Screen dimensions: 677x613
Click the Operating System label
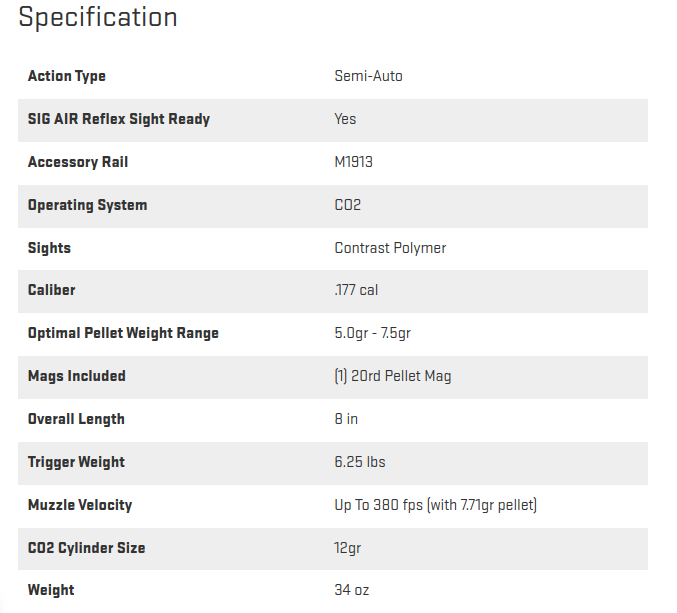(88, 205)
